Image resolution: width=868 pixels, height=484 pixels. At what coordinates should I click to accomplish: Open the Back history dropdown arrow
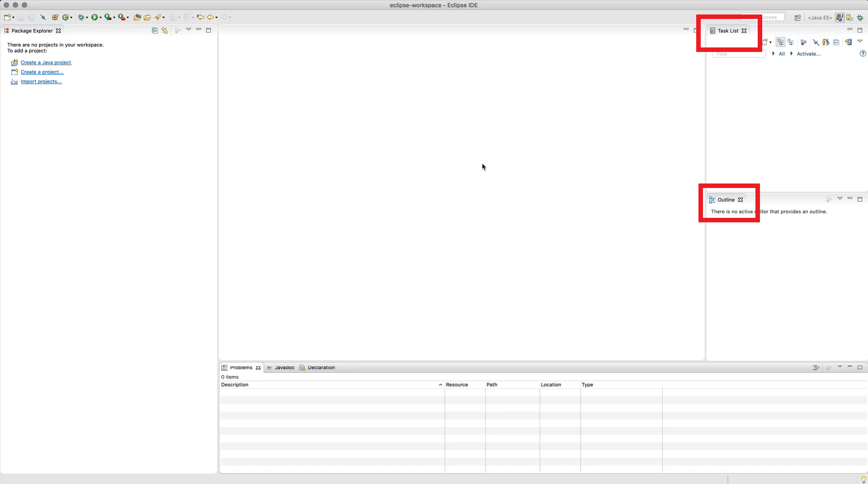(217, 18)
